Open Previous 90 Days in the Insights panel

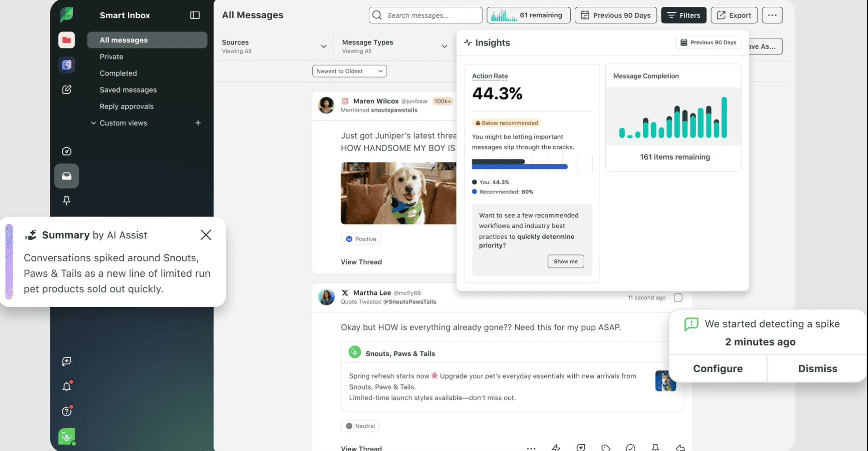[x=708, y=42]
